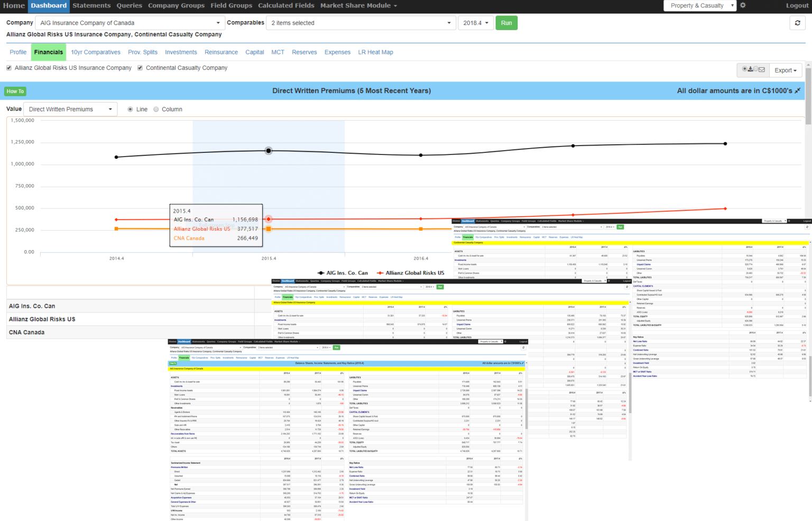Click the refresh icon button
The image size is (812, 521).
click(x=797, y=23)
